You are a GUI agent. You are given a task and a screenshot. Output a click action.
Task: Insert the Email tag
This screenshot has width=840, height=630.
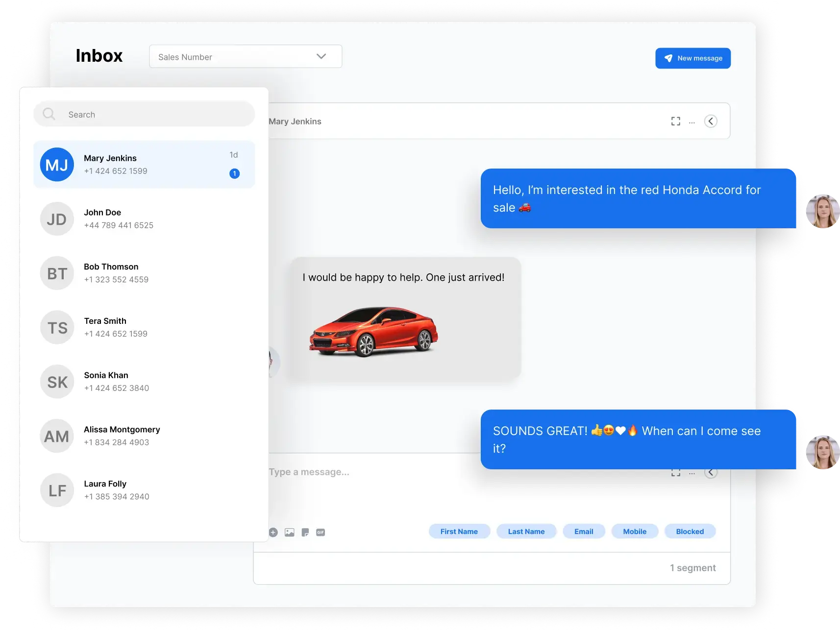click(584, 532)
